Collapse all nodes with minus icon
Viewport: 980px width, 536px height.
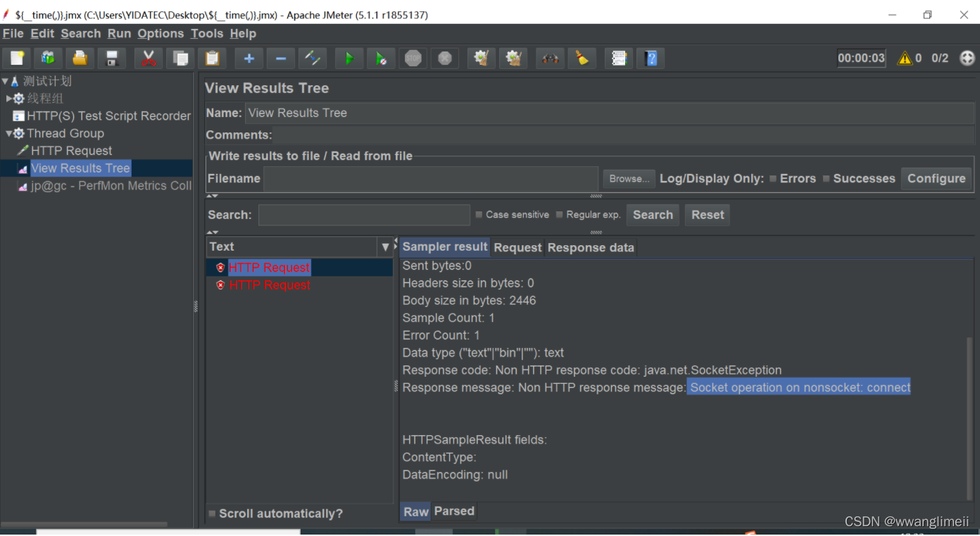(280, 58)
